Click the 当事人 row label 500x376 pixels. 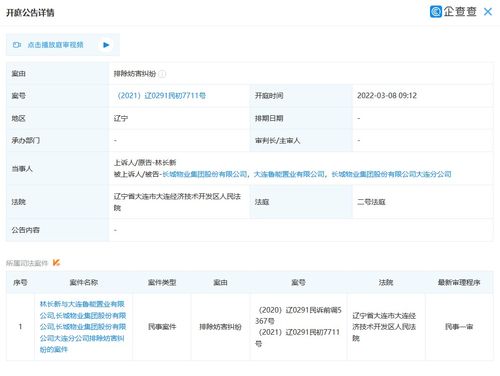pyautogui.click(x=22, y=169)
